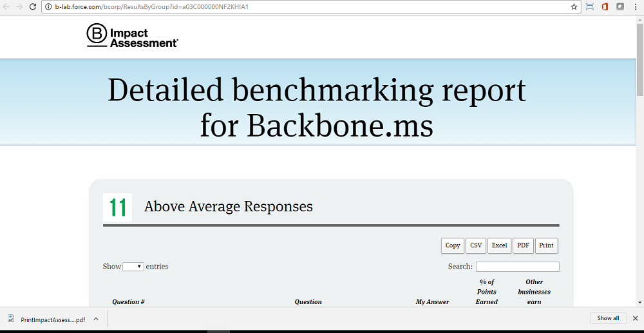Click Show all downloads button

coord(608,318)
